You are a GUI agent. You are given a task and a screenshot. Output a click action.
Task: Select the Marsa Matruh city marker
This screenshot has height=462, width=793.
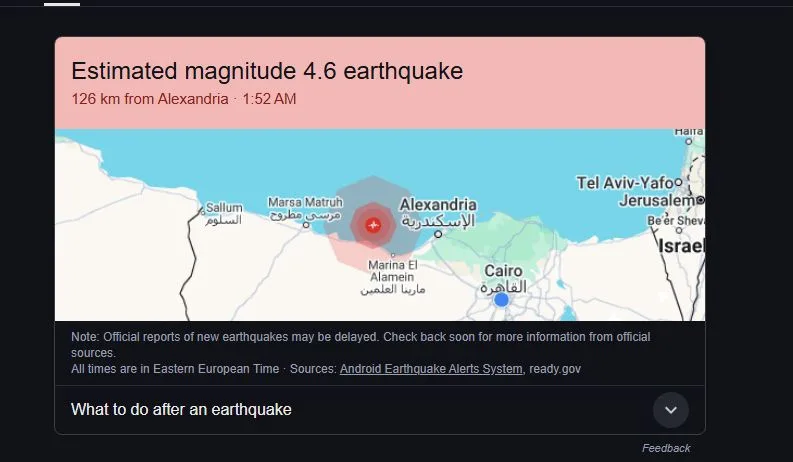pos(306,225)
